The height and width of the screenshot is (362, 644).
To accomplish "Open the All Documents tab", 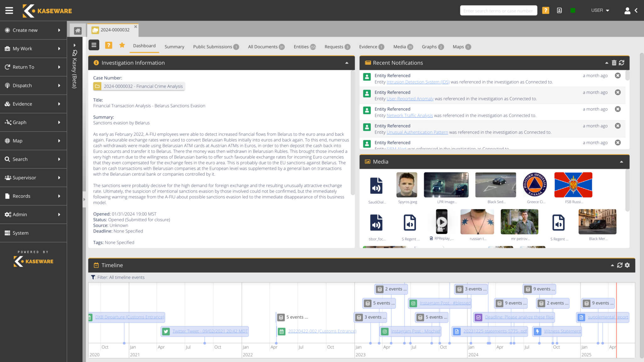I will coord(263,47).
